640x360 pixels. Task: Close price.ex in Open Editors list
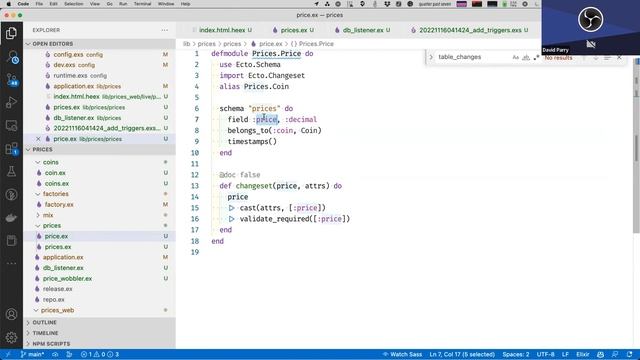point(38,139)
